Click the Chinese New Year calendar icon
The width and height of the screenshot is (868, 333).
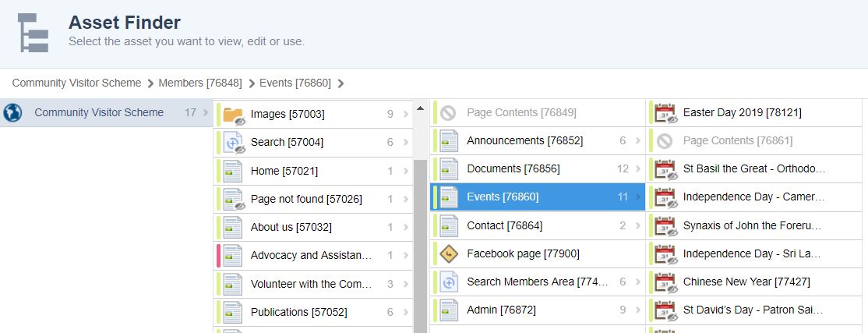tap(665, 282)
